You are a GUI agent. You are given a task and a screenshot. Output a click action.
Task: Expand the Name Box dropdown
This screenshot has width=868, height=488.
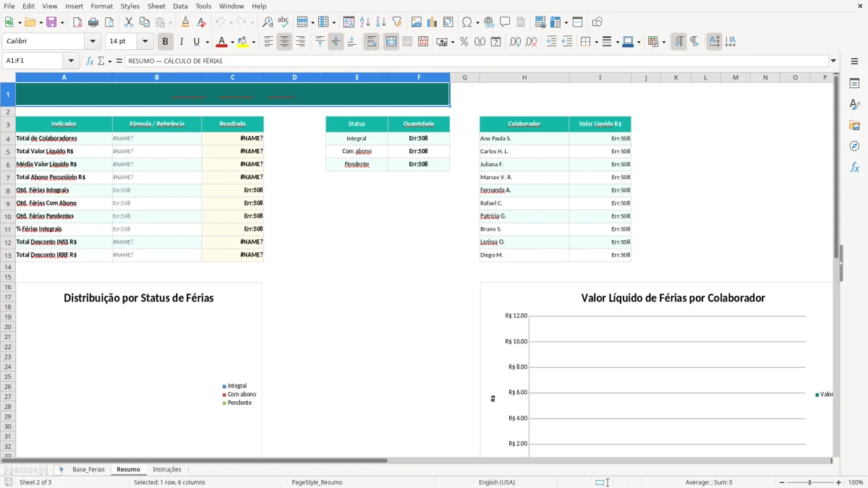[x=70, y=61]
